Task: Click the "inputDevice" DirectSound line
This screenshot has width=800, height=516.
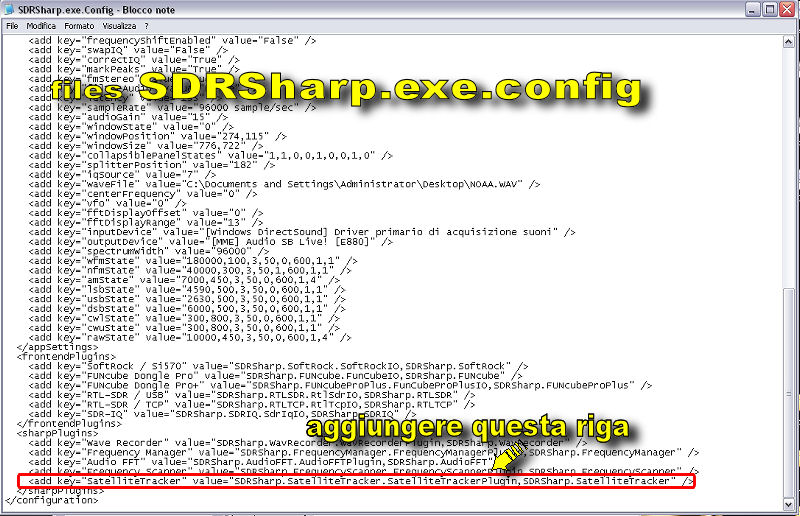Action: pos(302,232)
